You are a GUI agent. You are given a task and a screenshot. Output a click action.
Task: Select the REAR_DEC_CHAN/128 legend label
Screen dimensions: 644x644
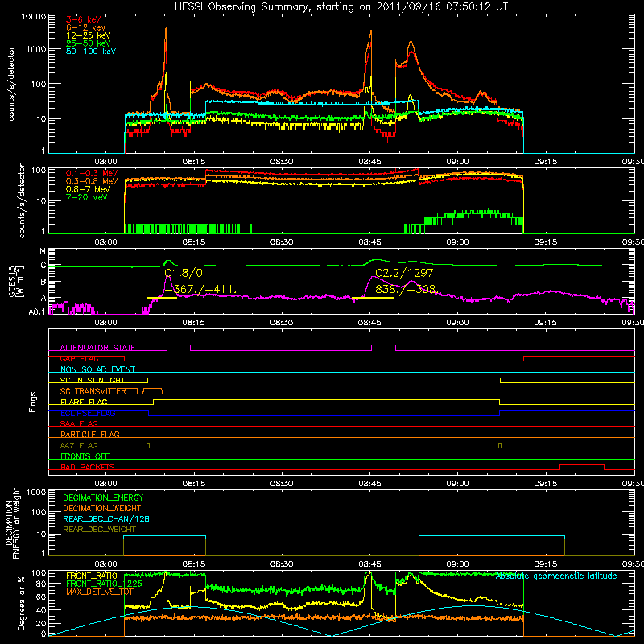(106, 518)
